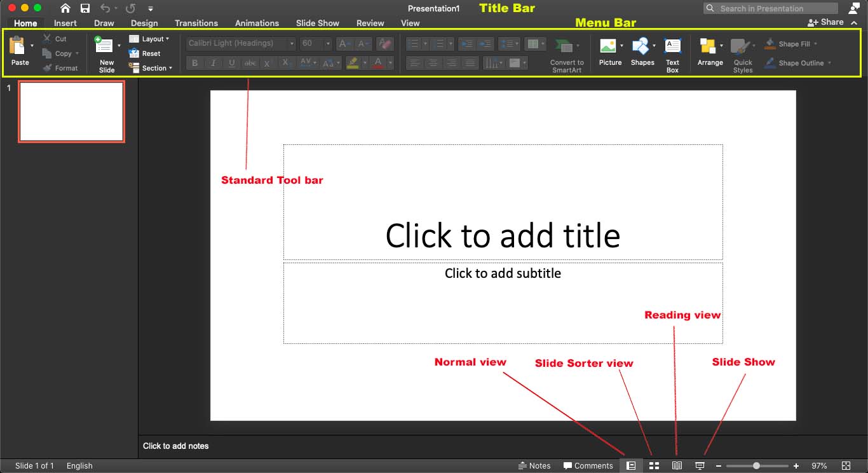Start Slide Show from status bar
The image size is (868, 473).
[700, 465]
